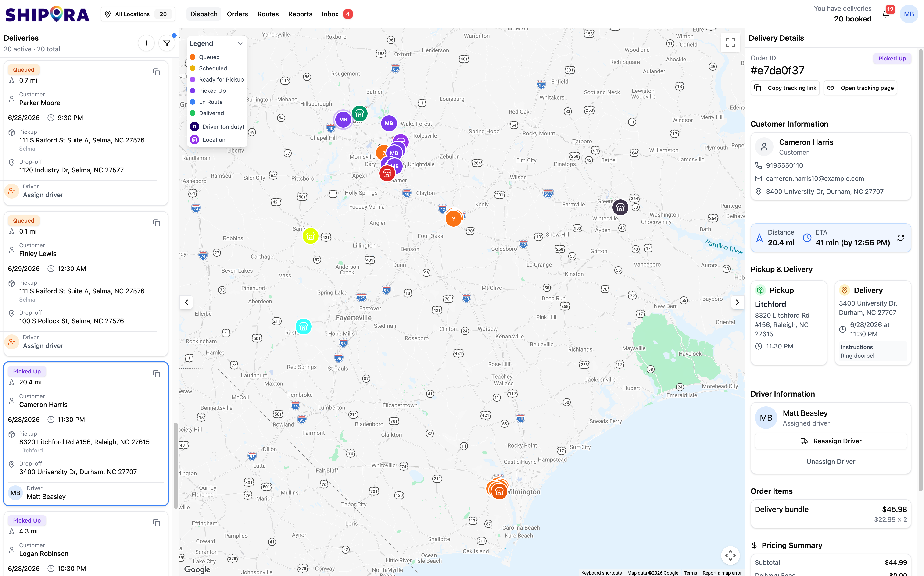Select the cyan store marker near Raeford

coord(304,327)
